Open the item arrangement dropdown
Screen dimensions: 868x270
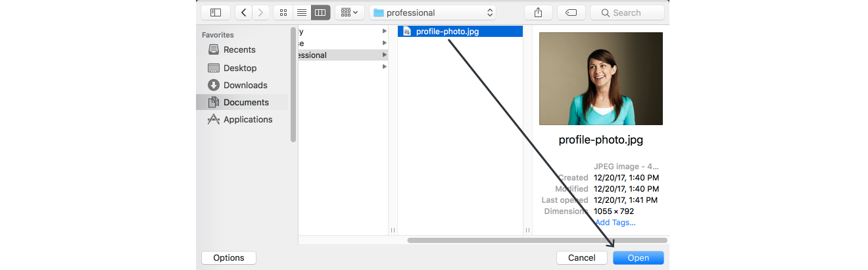pos(350,13)
